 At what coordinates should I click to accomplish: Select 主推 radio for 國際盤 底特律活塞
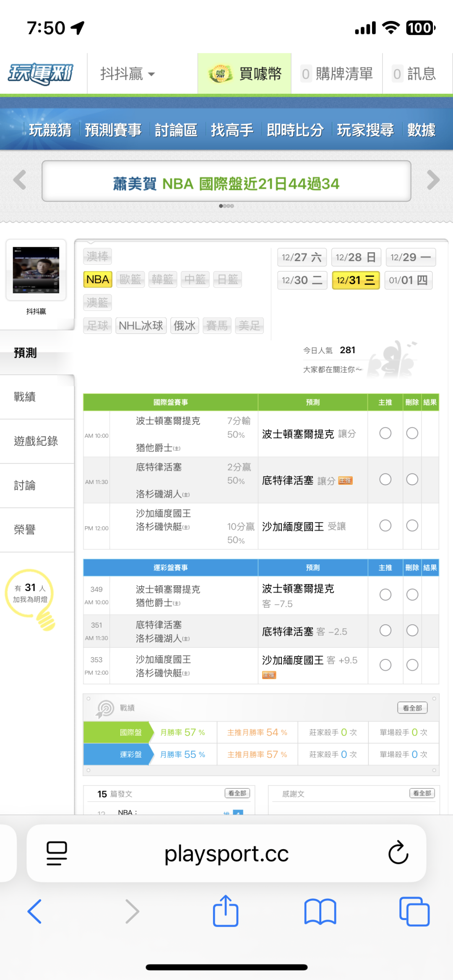[x=385, y=479]
